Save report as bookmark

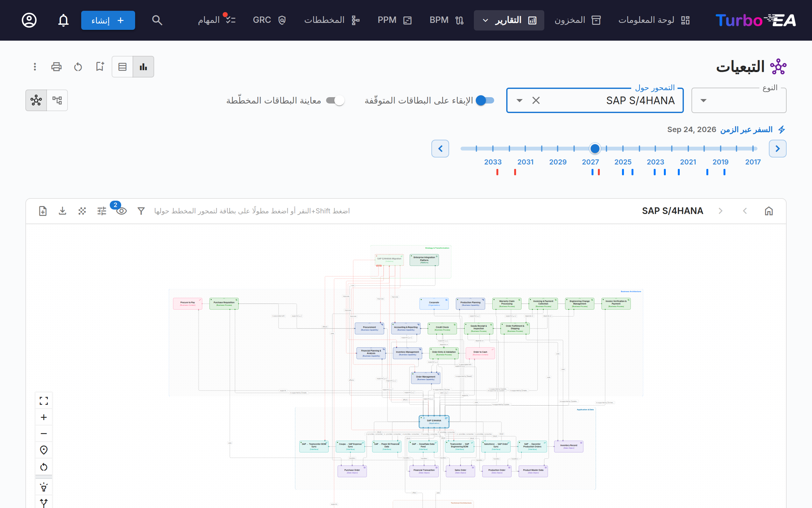pyautogui.click(x=100, y=67)
